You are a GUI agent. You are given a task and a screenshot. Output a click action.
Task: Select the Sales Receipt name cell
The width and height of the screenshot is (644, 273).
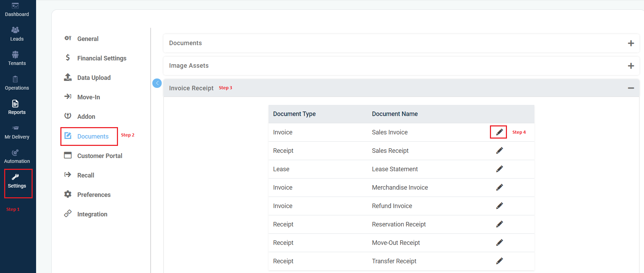[390, 151]
